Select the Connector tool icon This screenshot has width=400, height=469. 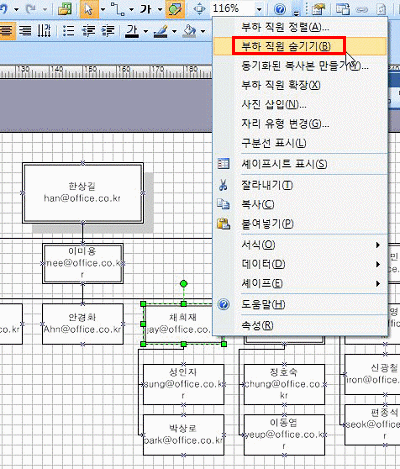pos(118,9)
